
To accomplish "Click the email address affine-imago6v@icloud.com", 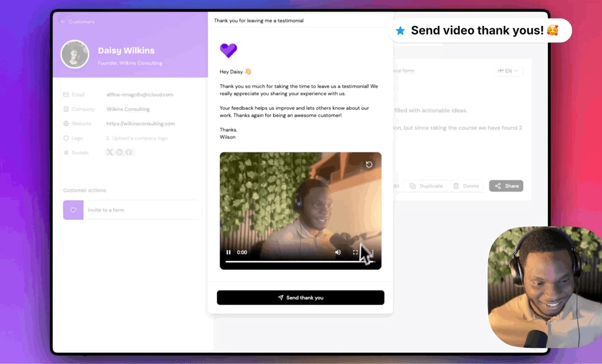I will point(140,95).
